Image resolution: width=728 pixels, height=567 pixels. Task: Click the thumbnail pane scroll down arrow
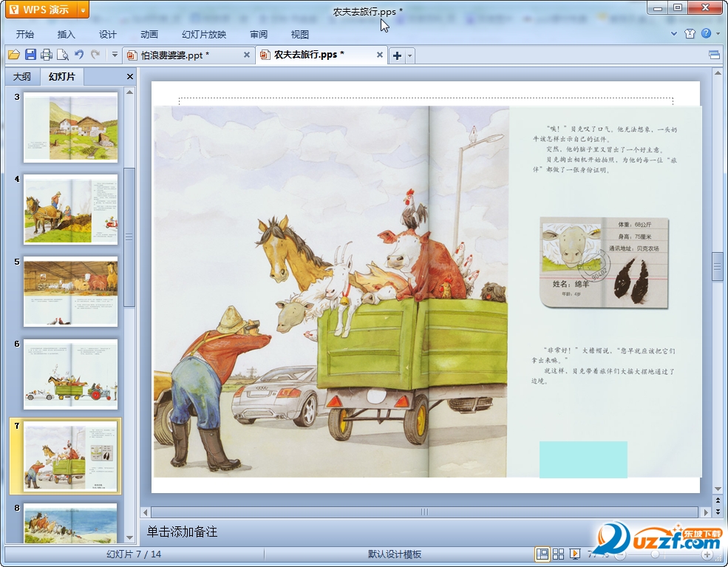[x=129, y=537]
